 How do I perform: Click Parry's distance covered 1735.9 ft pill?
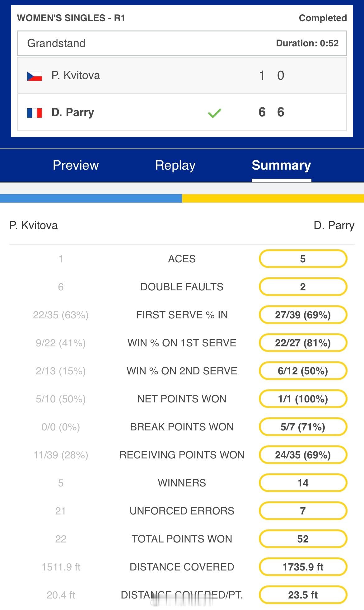[303, 567]
